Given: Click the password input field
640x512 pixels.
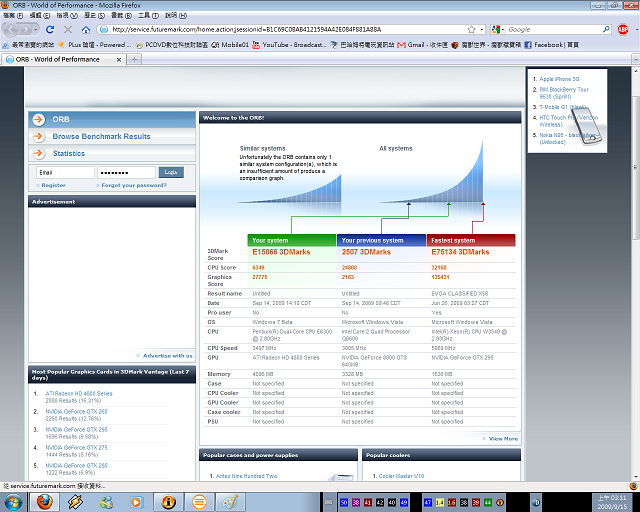Looking at the screenshot, I should point(127,172).
